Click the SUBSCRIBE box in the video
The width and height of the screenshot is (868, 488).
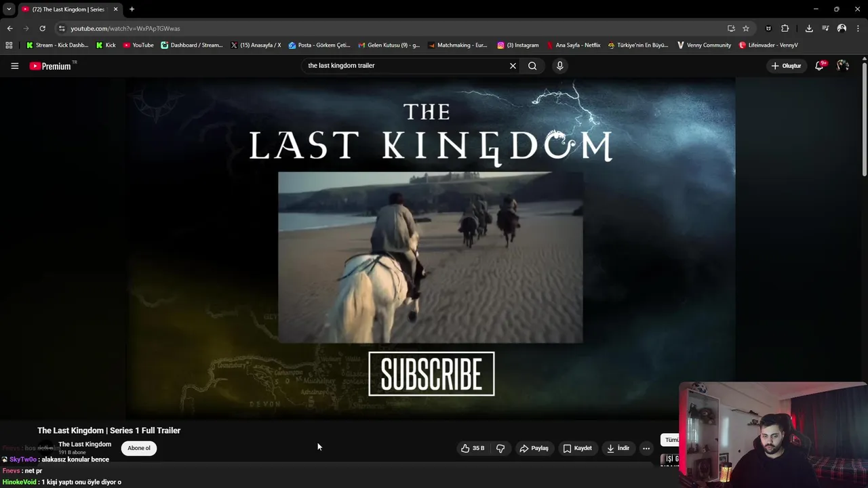coord(431,373)
